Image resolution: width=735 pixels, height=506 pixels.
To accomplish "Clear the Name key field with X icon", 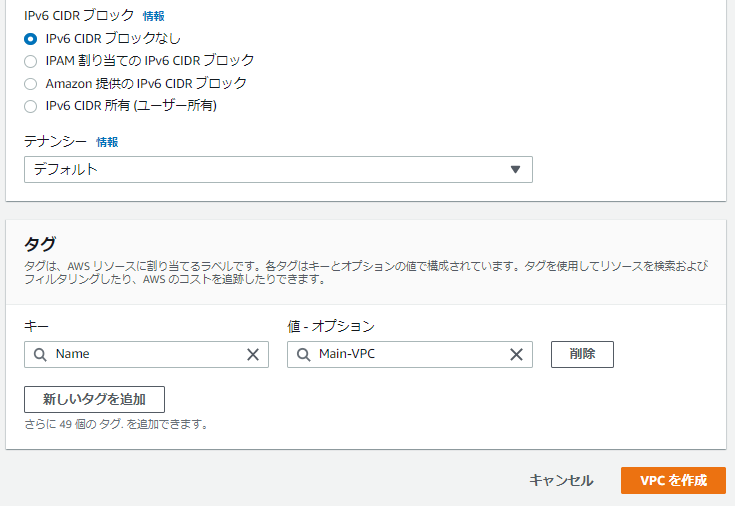I will [x=253, y=354].
